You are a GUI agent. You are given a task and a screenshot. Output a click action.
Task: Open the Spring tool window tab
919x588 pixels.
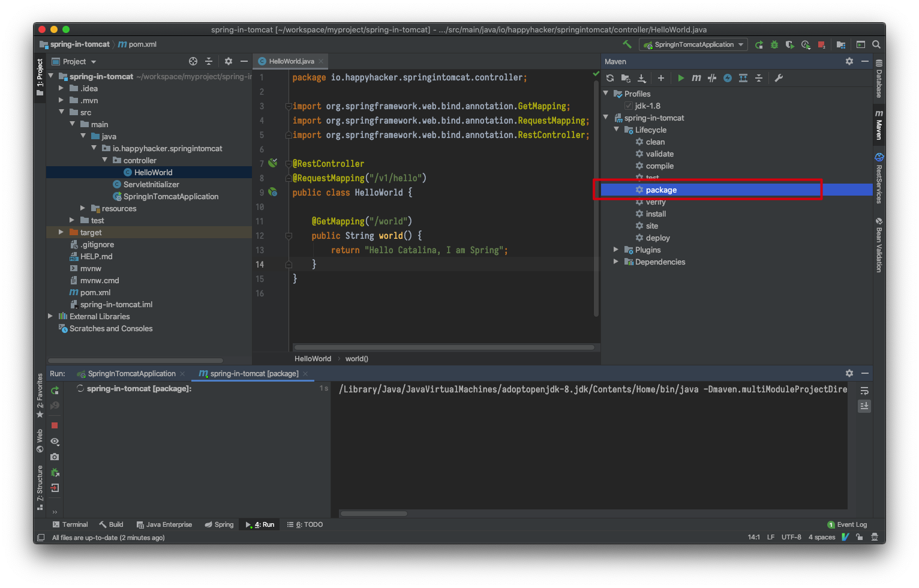pyautogui.click(x=219, y=524)
